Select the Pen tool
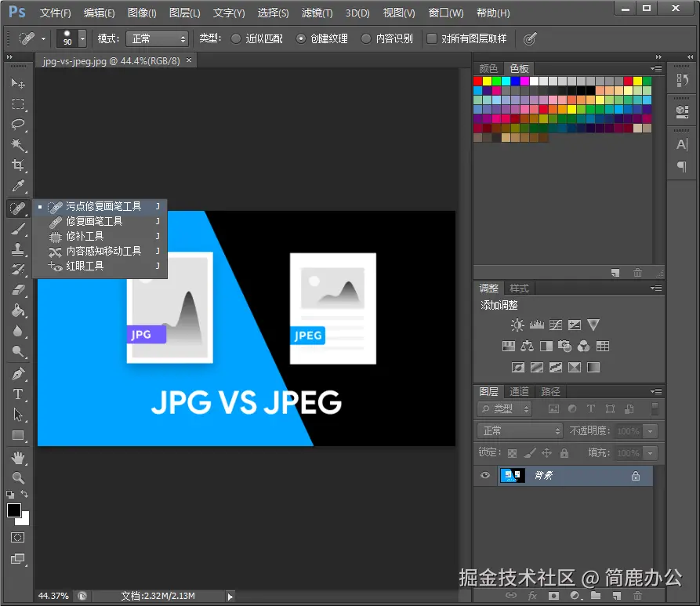Screen dimensions: 700x606 [18, 374]
